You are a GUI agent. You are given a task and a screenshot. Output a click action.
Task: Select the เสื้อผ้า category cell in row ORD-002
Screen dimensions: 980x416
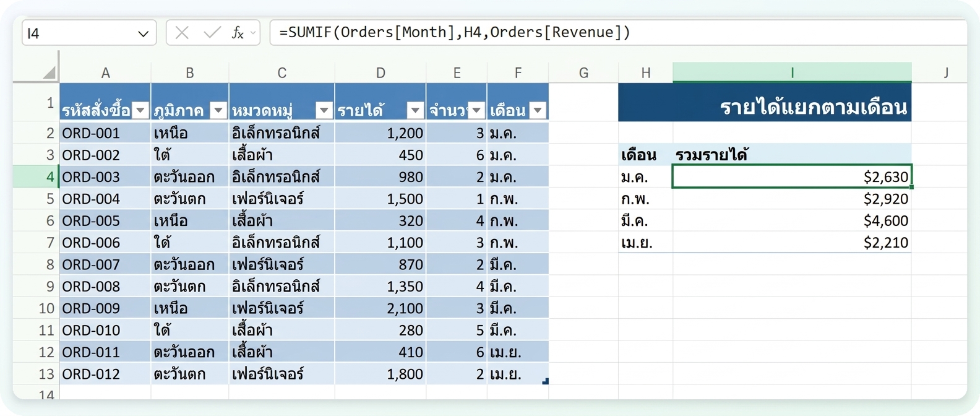click(x=282, y=155)
